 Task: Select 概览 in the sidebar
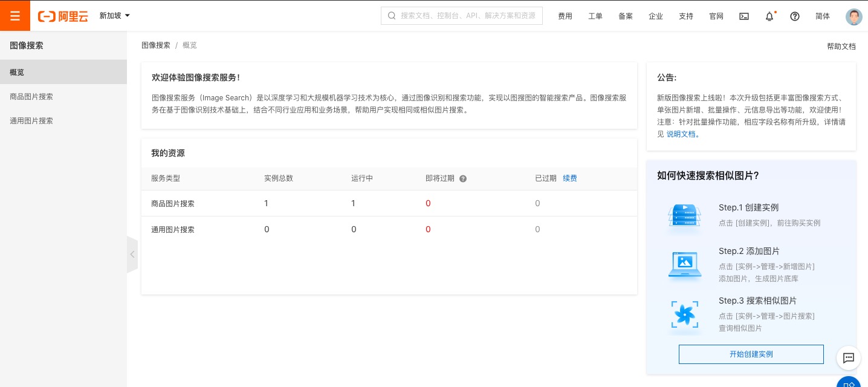click(x=63, y=72)
